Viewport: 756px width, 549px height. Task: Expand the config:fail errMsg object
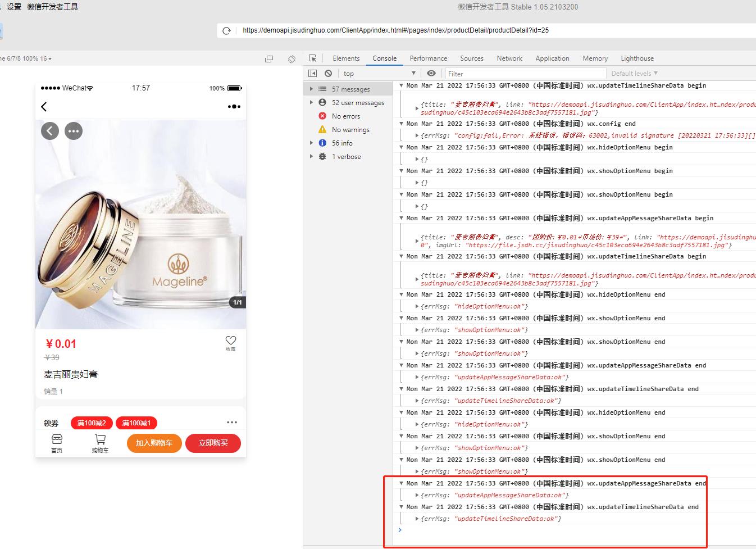coord(417,135)
